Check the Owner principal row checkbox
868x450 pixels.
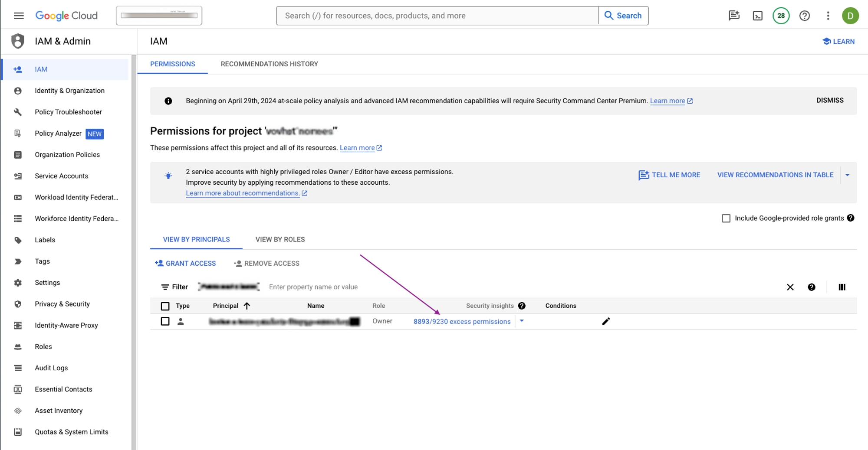(x=165, y=321)
